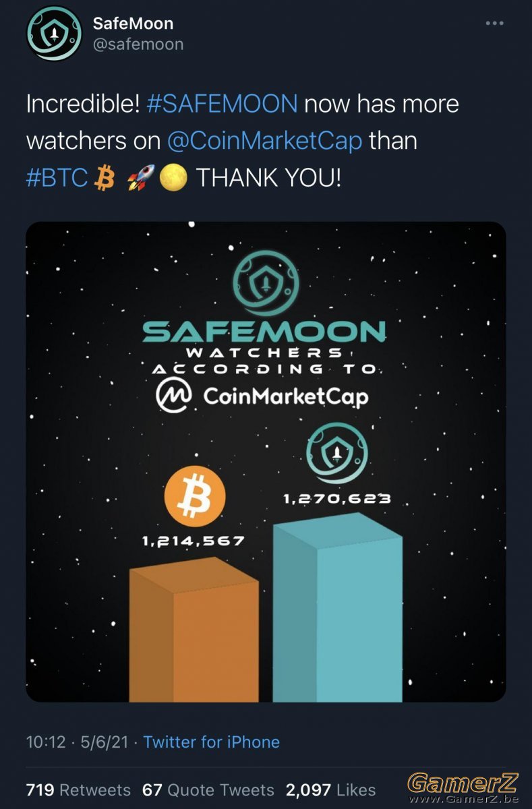View the 67 Quote Tweets list
This screenshot has height=809, width=532.
(x=208, y=789)
